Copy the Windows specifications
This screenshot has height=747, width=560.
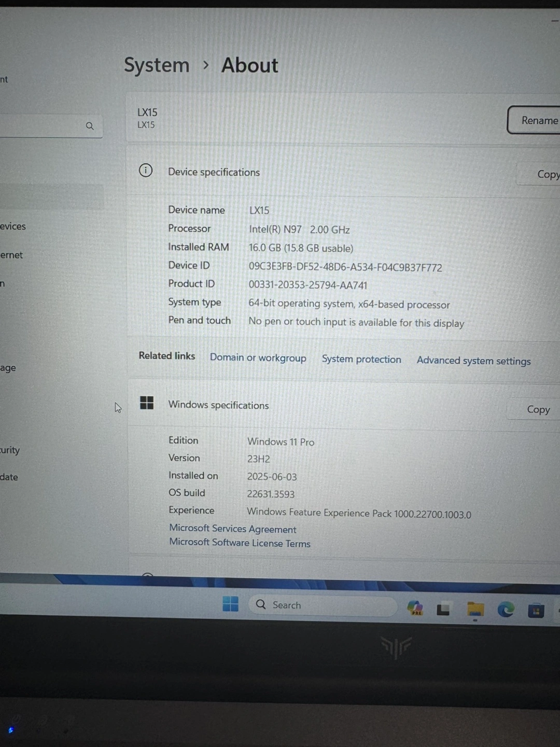coord(535,409)
